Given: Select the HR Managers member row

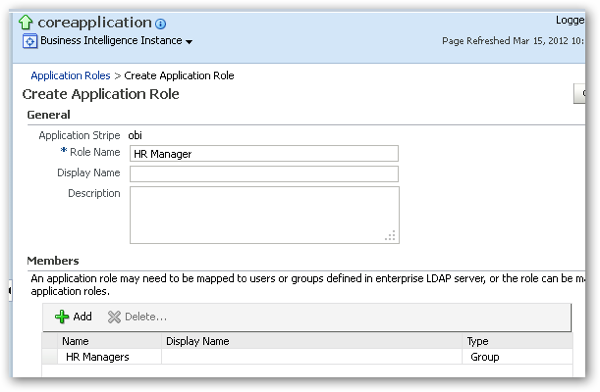Looking at the screenshot, I should [x=307, y=357].
